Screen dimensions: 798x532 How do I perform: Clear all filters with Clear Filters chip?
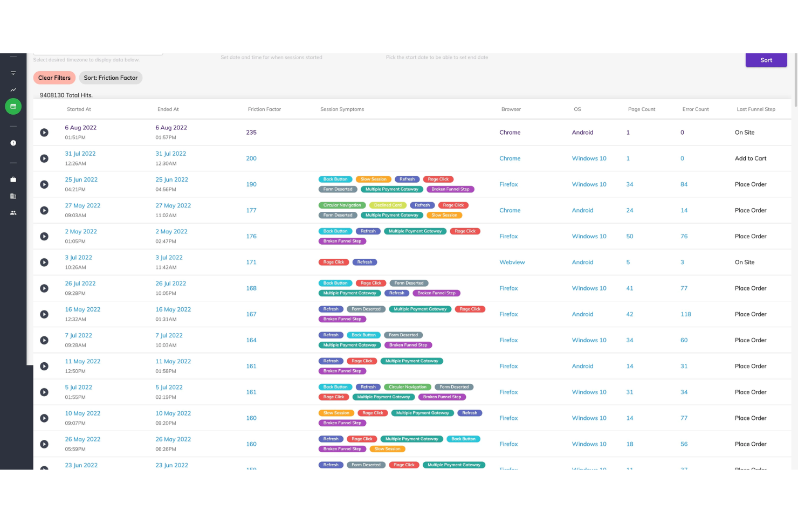[54, 78]
